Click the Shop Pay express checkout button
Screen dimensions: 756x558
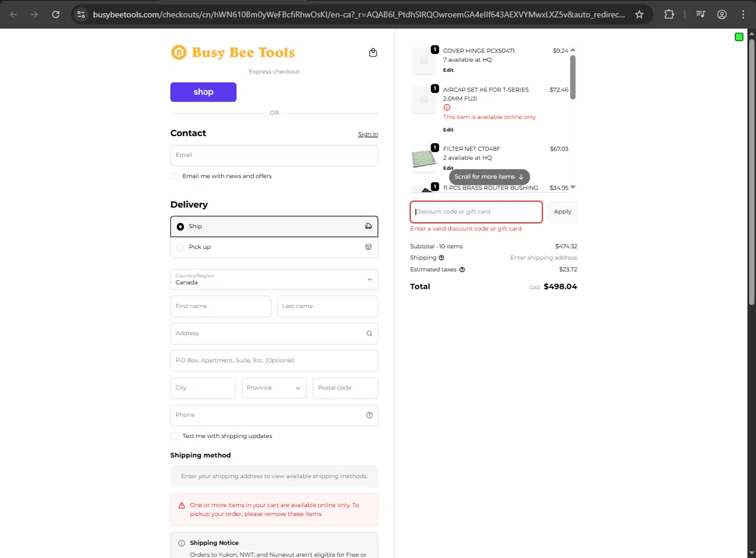[203, 92]
